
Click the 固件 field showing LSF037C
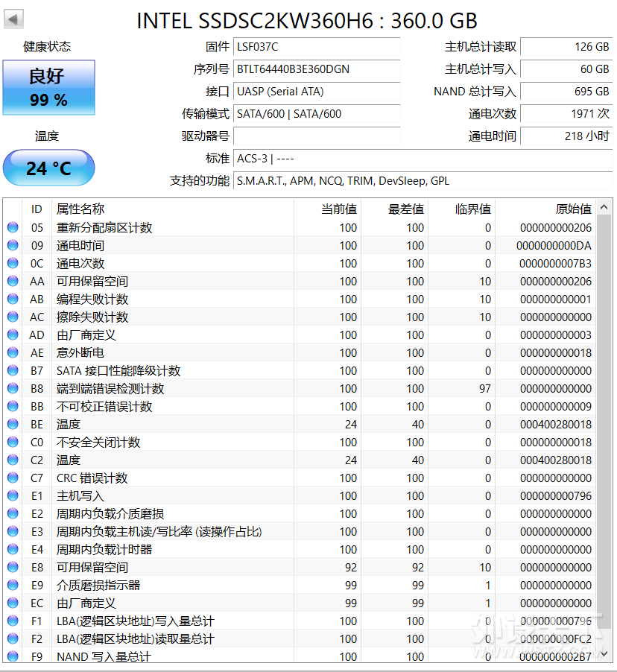pyautogui.click(x=316, y=47)
